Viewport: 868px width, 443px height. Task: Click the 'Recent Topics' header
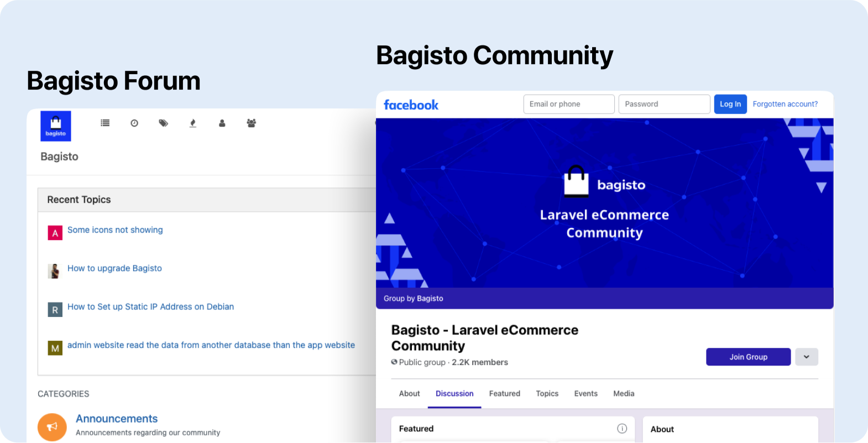79,200
